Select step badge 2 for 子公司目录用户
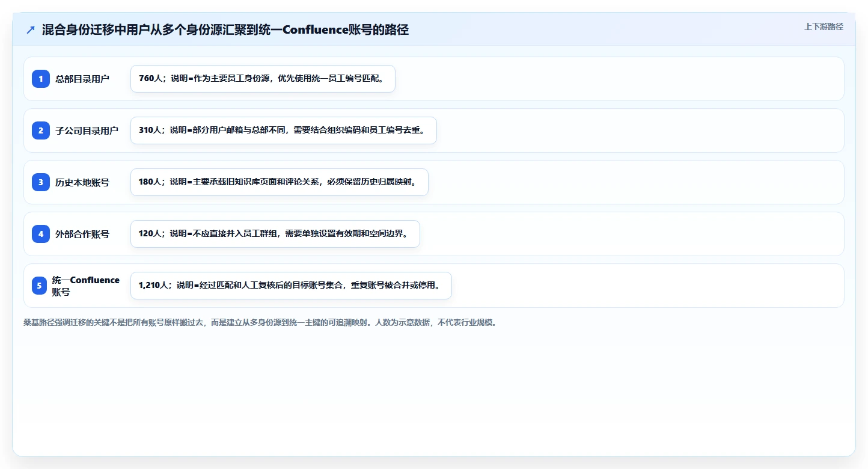This screenshot has width=868, height=469. pyautogui.click(x=41, y=130)
